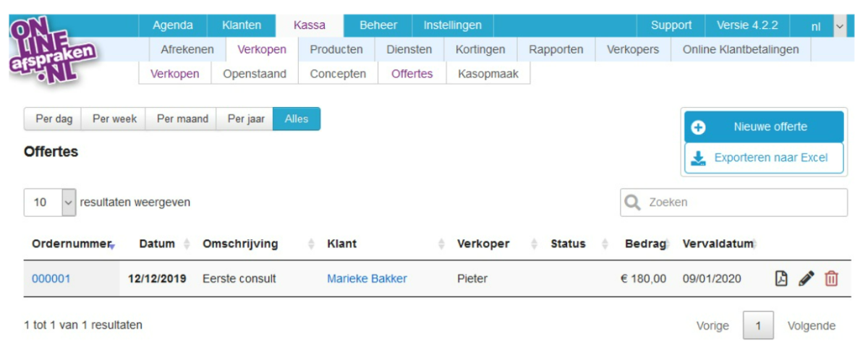Switch the filter to Per week
The image size is (868, 345).
click(x=114, y=119)
